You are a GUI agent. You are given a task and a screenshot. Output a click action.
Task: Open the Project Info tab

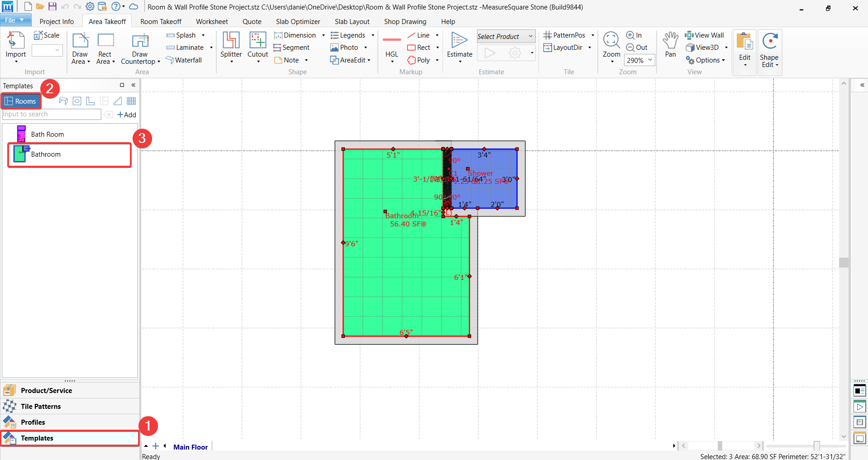tap(57, 21)
